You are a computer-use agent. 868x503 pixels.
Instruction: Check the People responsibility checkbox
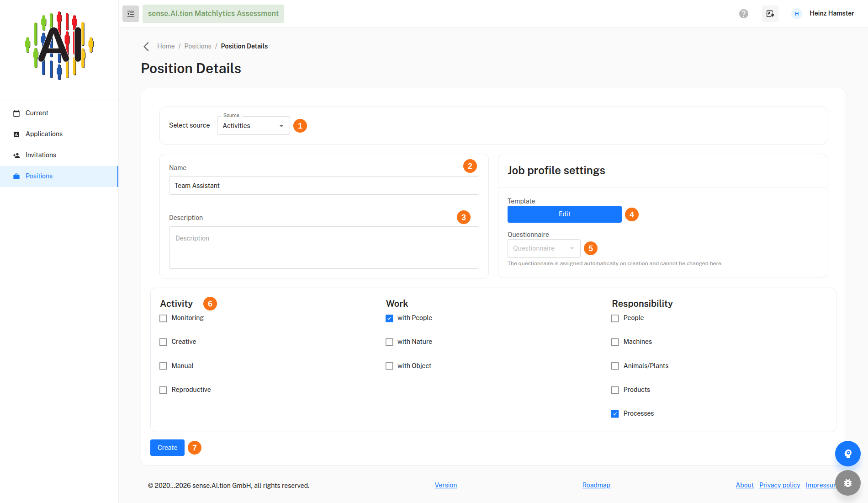pyautogui.click(x=615, y=318)
